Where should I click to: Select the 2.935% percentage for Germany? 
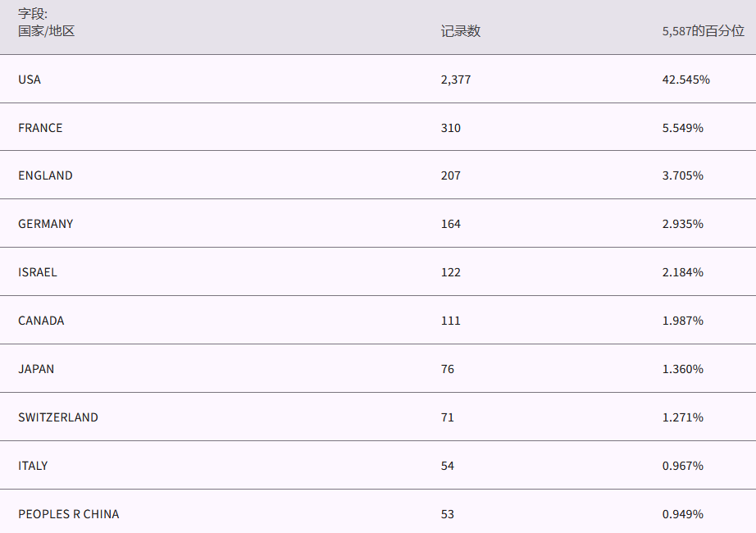(x=682, y=224)
